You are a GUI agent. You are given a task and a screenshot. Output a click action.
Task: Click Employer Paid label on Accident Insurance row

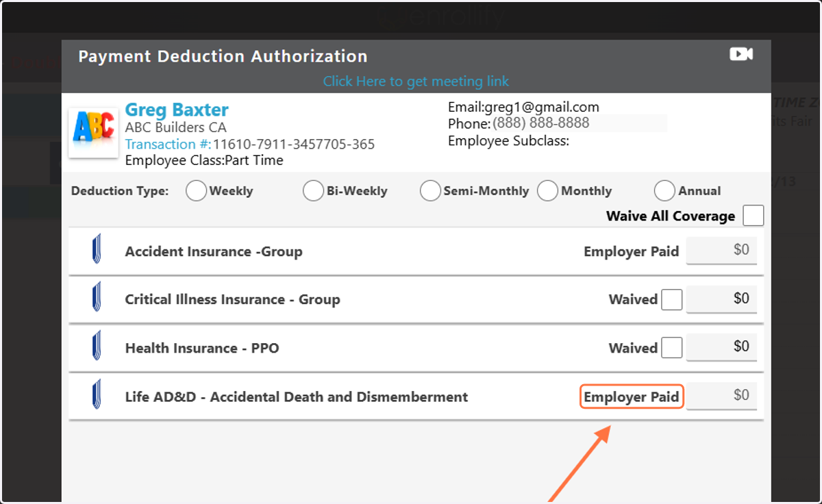point(631,252)
